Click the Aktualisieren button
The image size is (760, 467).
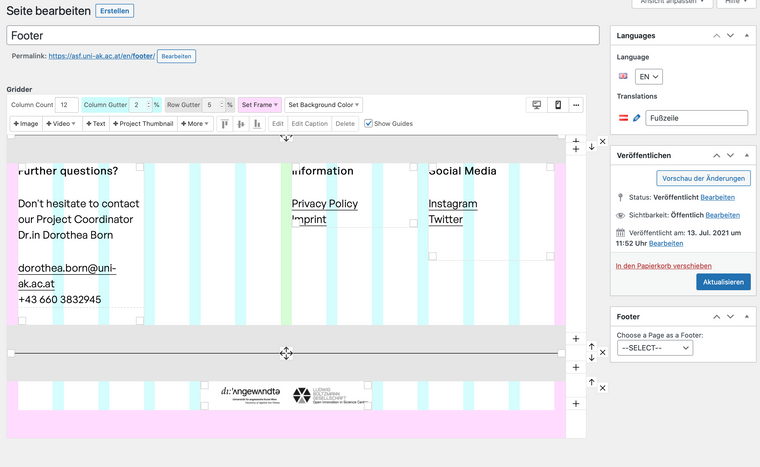(722, 282)
